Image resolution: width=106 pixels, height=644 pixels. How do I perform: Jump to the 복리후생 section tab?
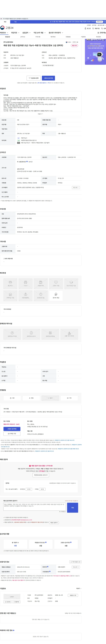(53, 37)
